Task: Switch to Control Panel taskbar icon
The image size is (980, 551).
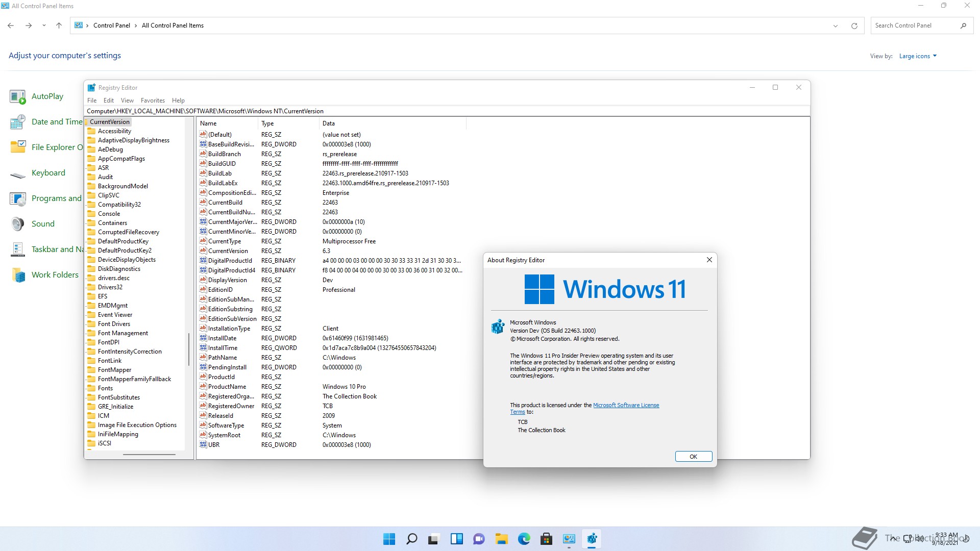Action: click(569, 539)
